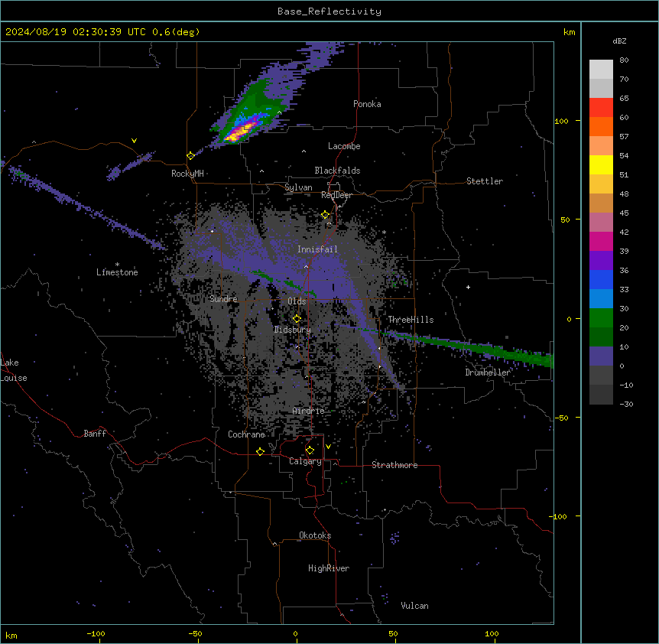Select the bright green 20–30 dBZ legend band
The height and width of the screenshot is (644, 659).
[601, 318]
